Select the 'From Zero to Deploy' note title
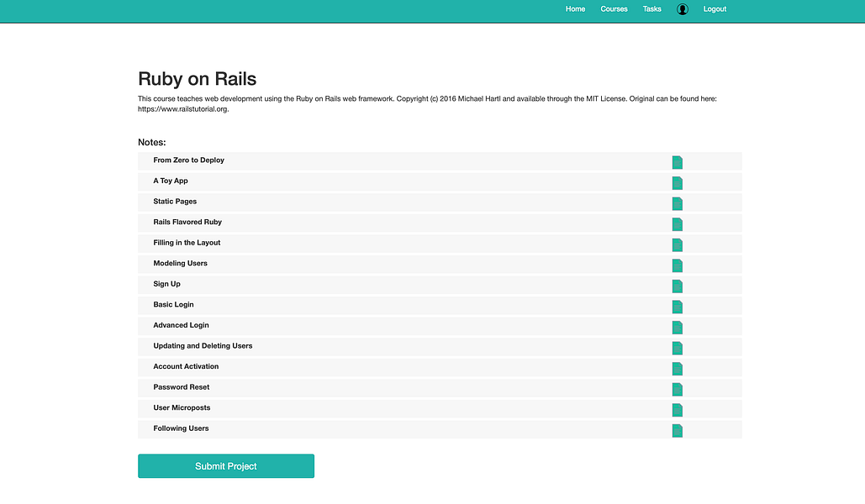Image resolution: width=865 pixels, height=504 pixels. click(188, 160)
